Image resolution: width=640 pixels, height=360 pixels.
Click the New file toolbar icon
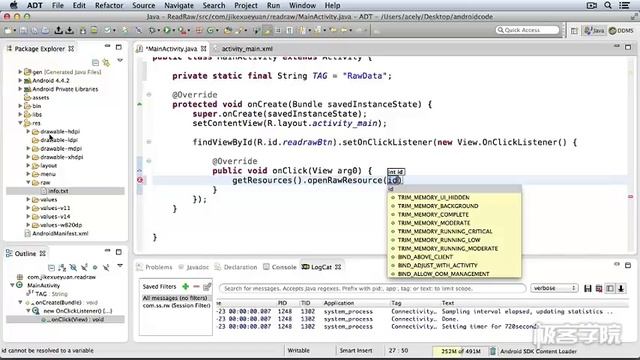(x=9, y=30)
